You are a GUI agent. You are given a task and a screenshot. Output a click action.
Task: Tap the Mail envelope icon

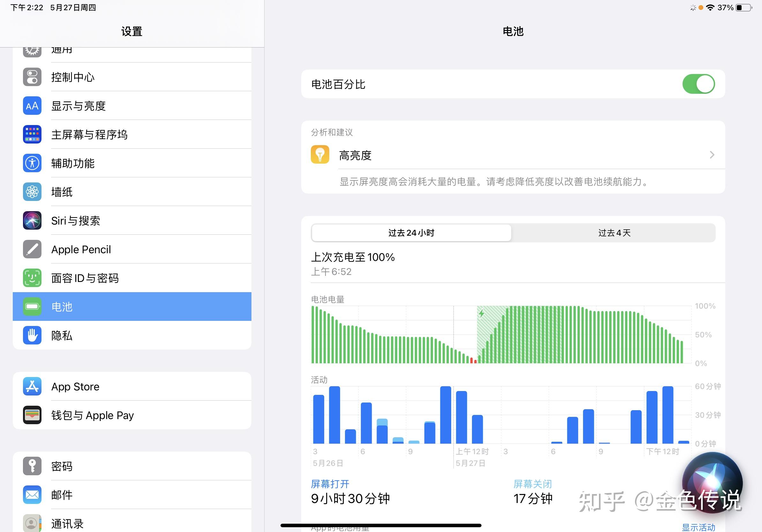[32, 495]
